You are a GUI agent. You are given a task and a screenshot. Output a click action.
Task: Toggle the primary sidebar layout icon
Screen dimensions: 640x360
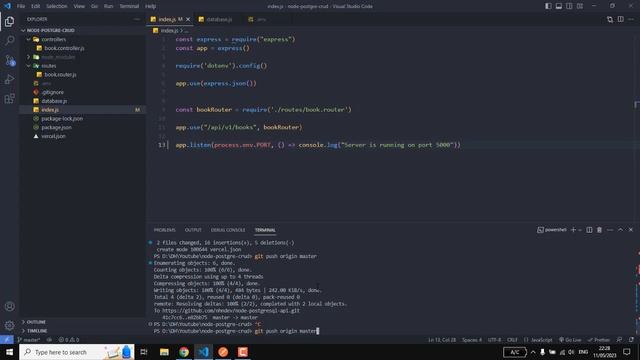pyautogui.click(x=548, y=6)
